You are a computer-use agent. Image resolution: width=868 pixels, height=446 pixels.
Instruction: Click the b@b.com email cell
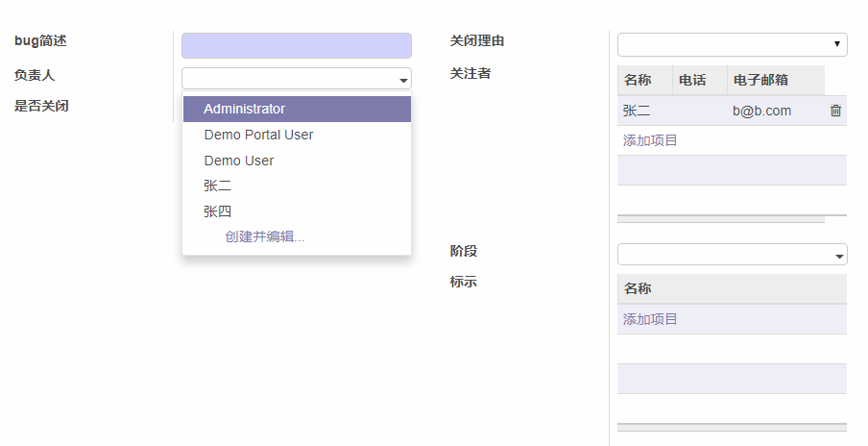coord(776,111)
